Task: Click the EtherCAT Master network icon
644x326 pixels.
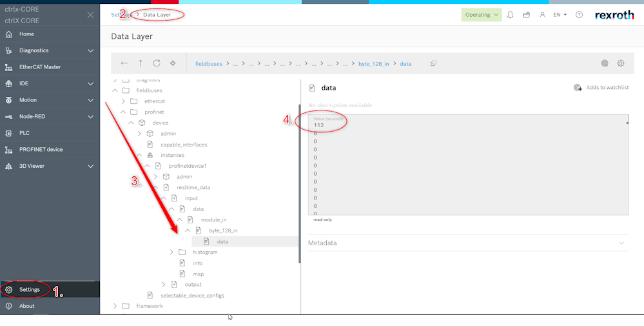Action: 8,67
